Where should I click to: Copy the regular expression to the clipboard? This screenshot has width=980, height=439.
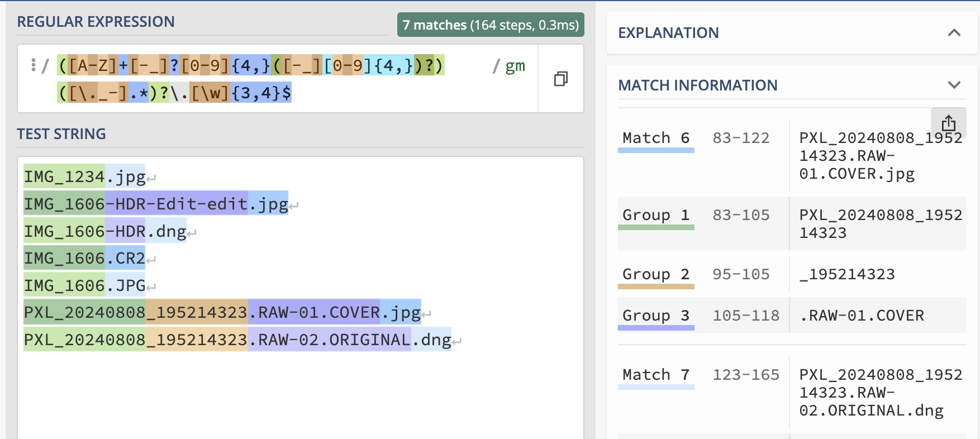tap(560, 79)
